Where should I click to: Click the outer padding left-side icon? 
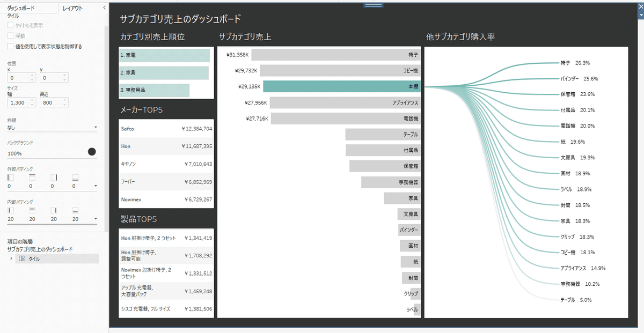coord(10,177)
